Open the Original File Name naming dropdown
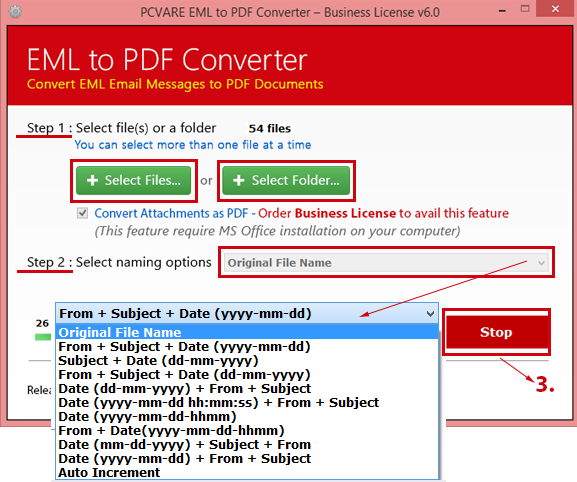The height and width of the screenshot is (482, 577). [386, 263]
